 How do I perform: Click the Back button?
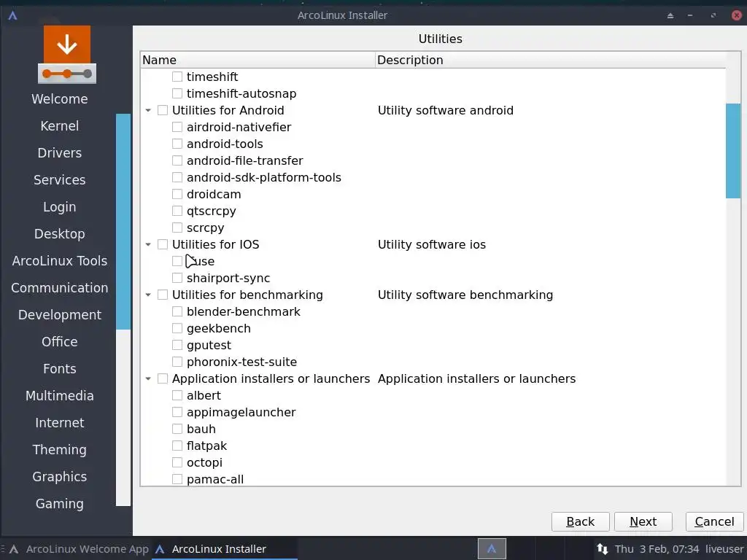click(580, 521)
